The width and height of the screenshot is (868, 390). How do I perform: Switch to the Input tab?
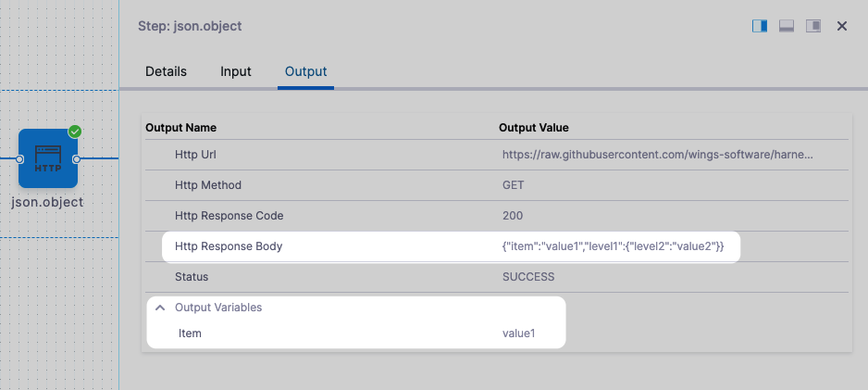[x=235, y=71]
